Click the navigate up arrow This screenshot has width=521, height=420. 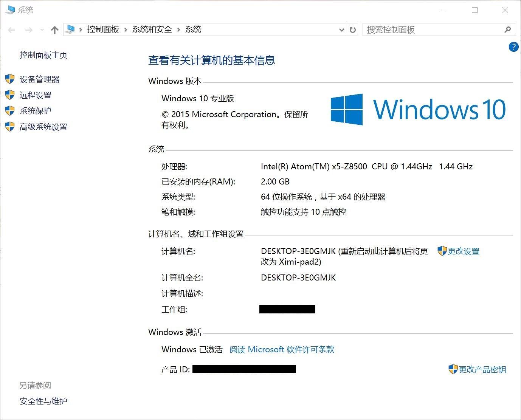(54, 29)
